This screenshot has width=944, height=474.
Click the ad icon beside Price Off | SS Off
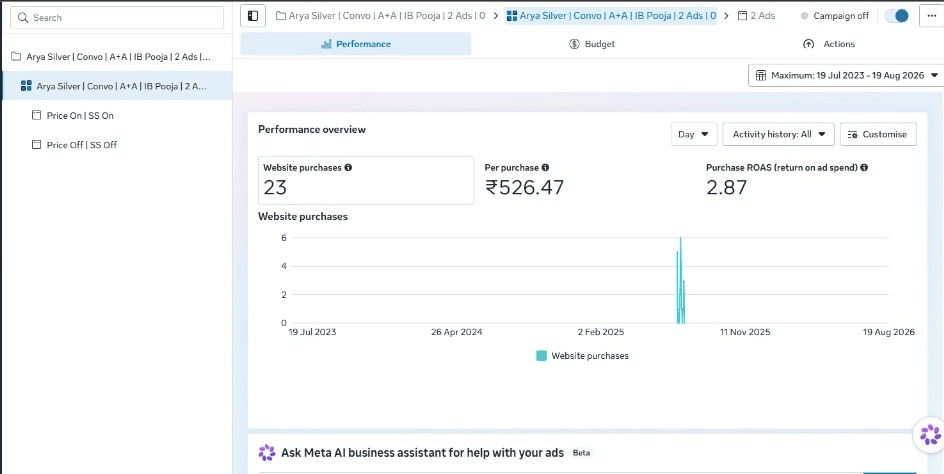(36, 145)
